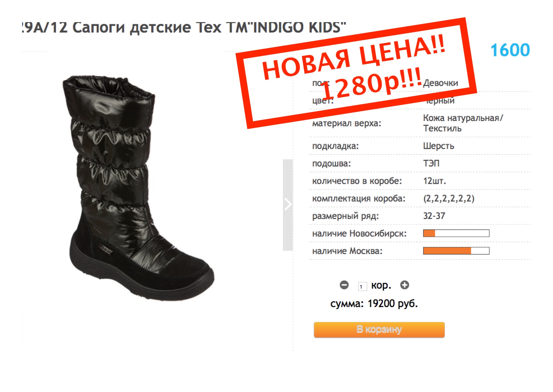Click the Novosibirsk availability bar
This screenshot has width=553, height=392.
[456, 233]
